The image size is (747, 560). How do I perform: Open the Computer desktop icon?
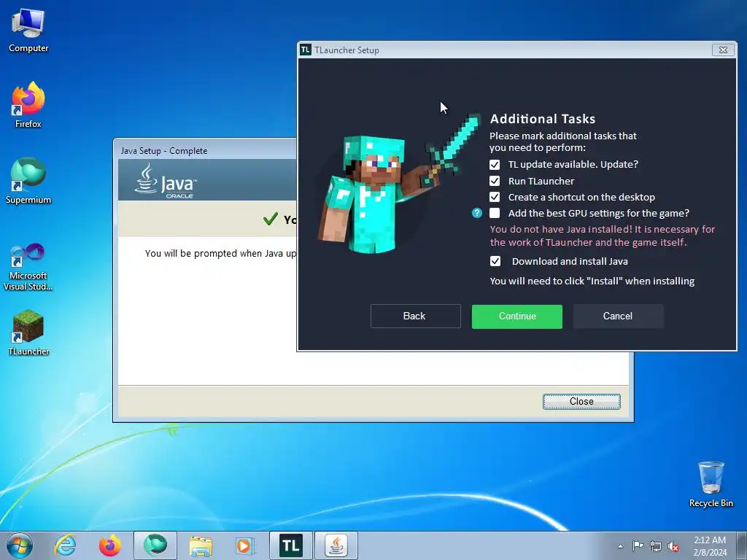(28, 31)
